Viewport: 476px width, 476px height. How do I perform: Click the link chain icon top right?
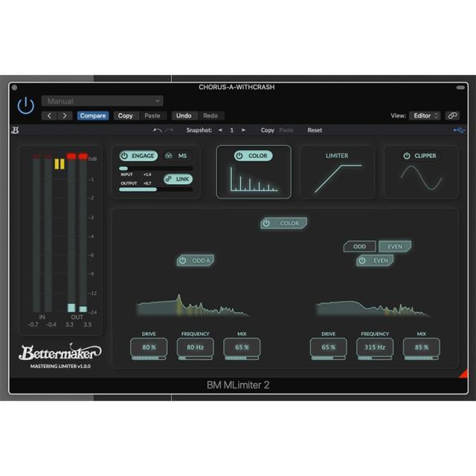[x=452, y=116]
